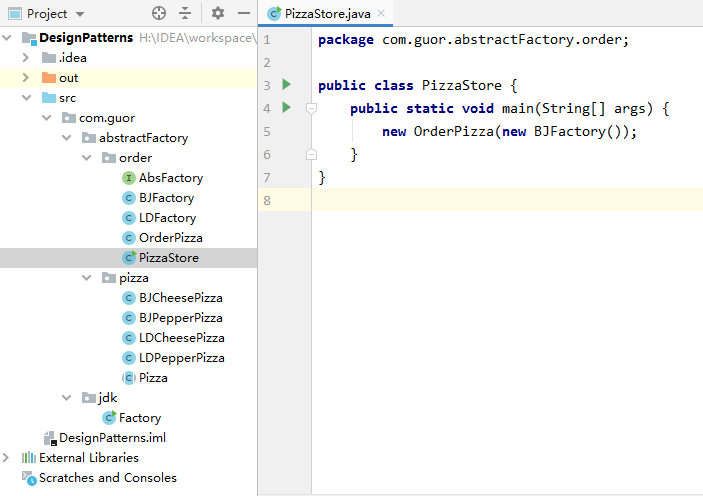Screen dimensions: 703x496
Task: Click the .idea folder icon
Action: coord(48,57)
